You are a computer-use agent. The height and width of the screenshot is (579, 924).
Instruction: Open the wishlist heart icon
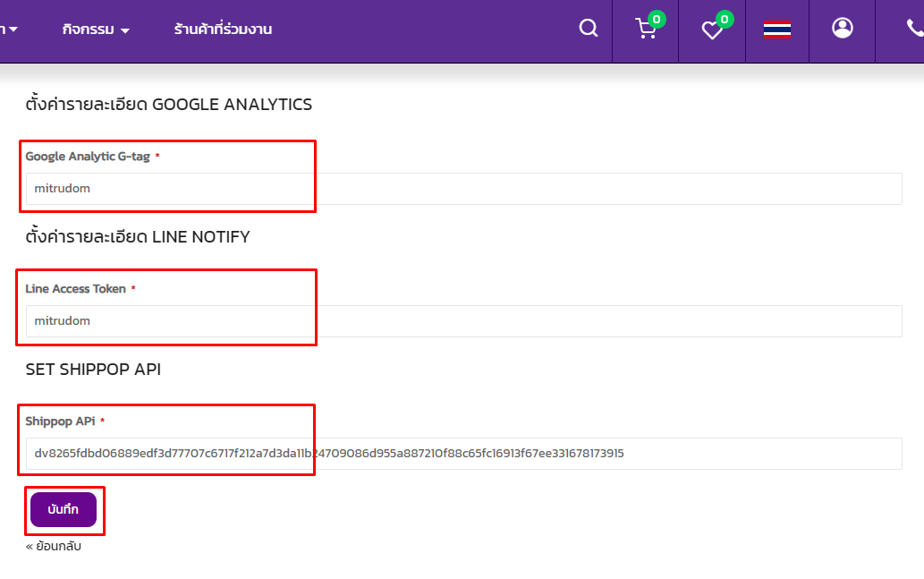point(711,30)
